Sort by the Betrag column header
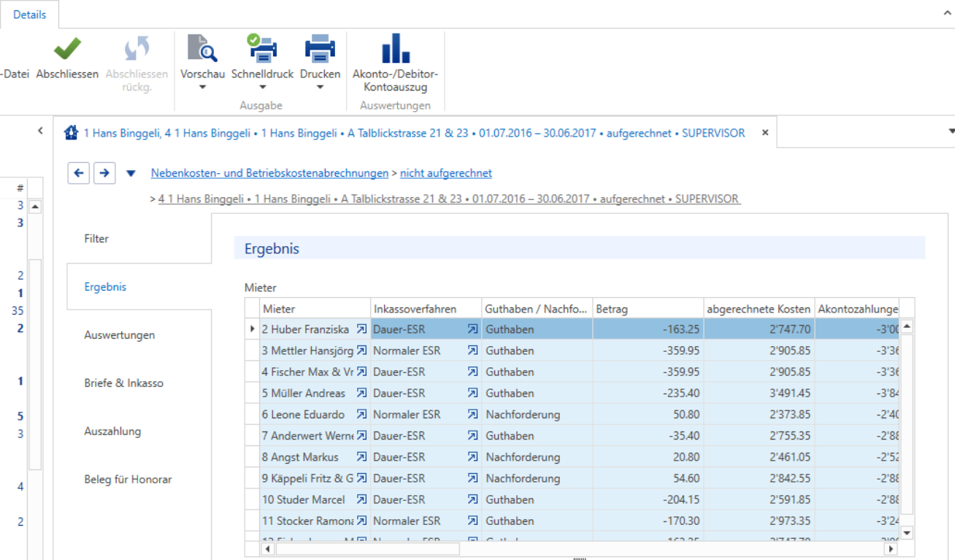 [x=648, y=309]
